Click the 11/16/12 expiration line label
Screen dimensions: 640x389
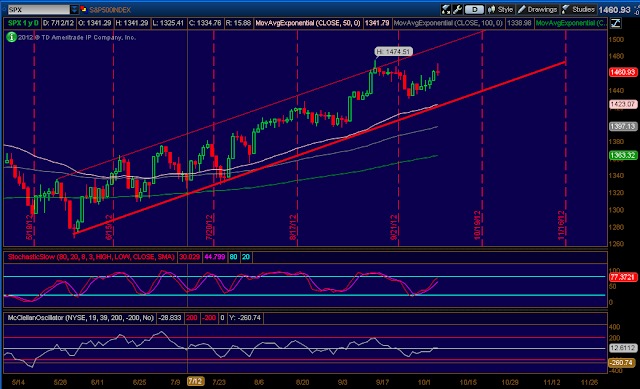(561, 225)
